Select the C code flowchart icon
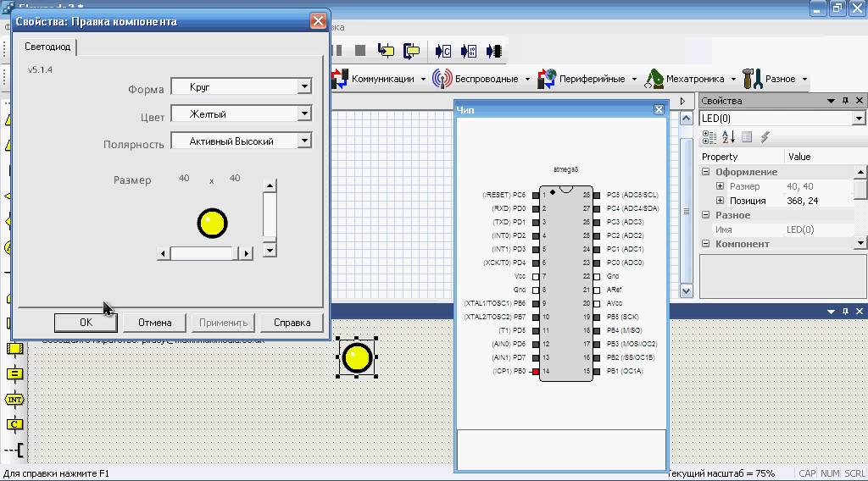The height and width of the screenshot is (481, 868). coord(14,423)
